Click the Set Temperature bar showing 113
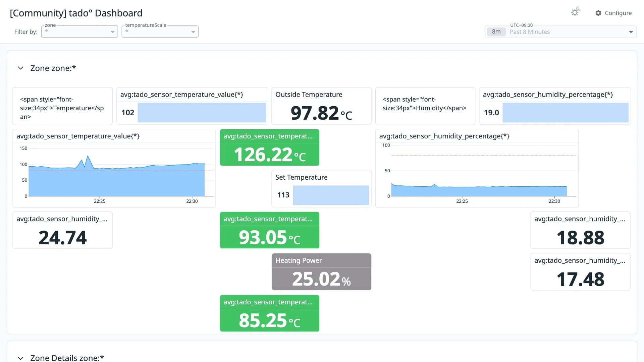 [x=331, y=195]
